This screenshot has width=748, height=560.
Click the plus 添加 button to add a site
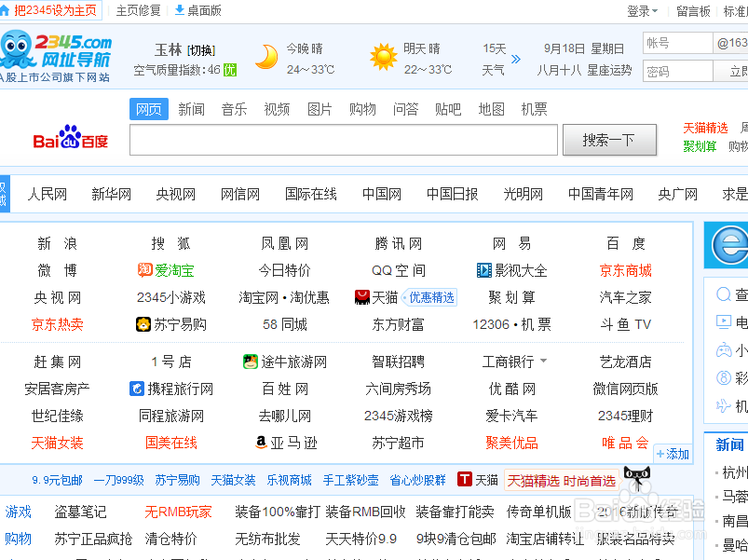[673, 454]
